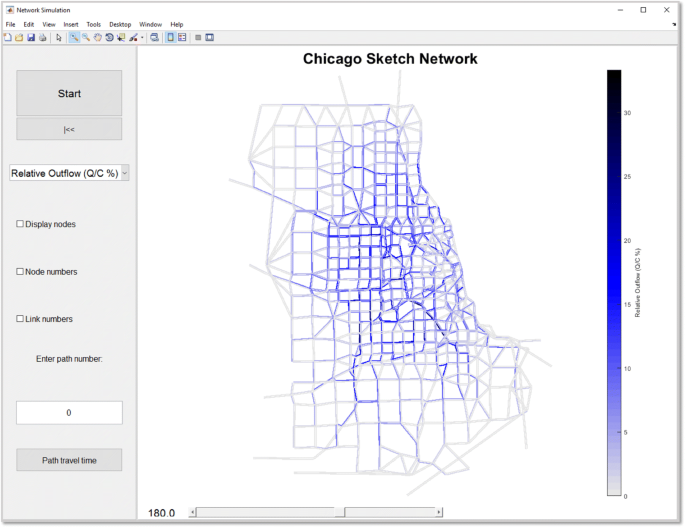685x527 pixels.
Task: Select the Zoom Out magnifier tool
Action: point(86,38)
